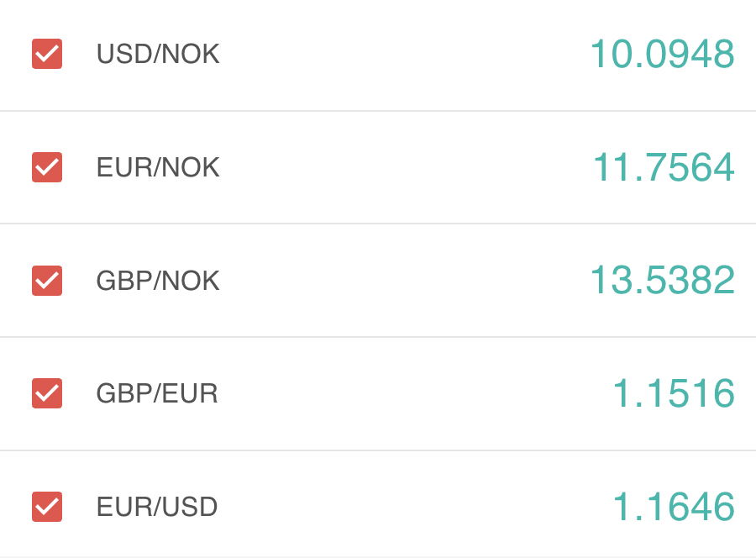Click the USD/NOK pair label
The width and height of the screenshot is (756, 558).
[x=158, y=54]
